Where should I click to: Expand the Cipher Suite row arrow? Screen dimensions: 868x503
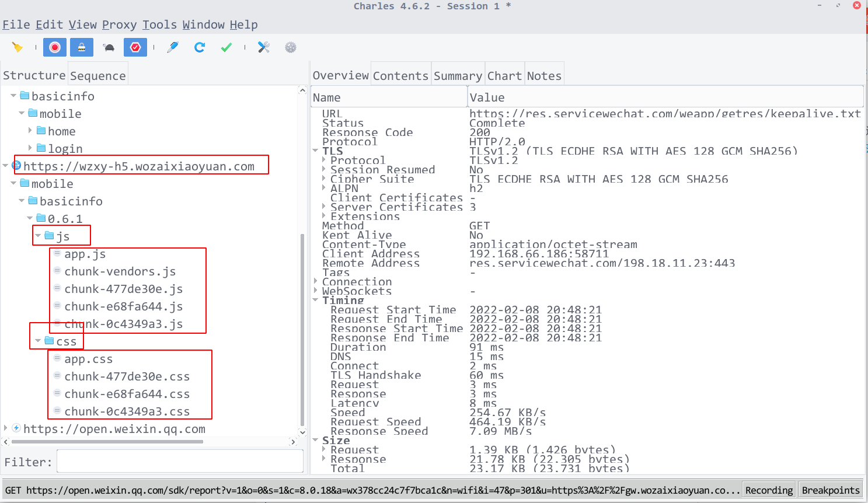(324, 179)
